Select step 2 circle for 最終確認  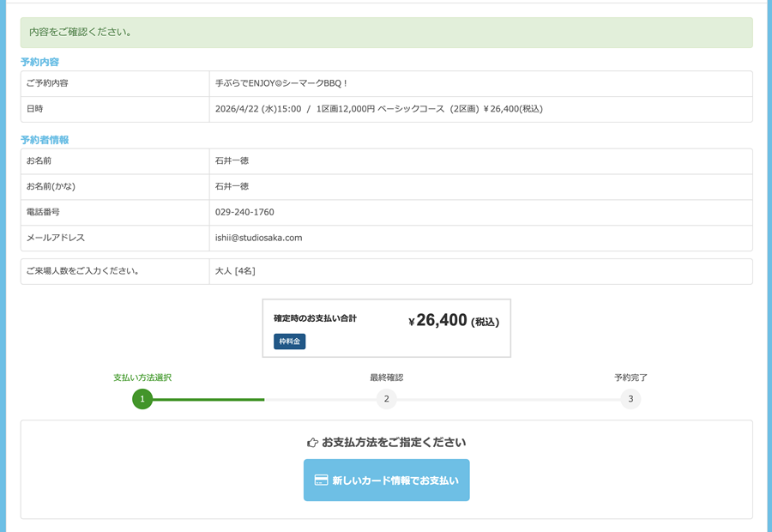coord(387,399)
